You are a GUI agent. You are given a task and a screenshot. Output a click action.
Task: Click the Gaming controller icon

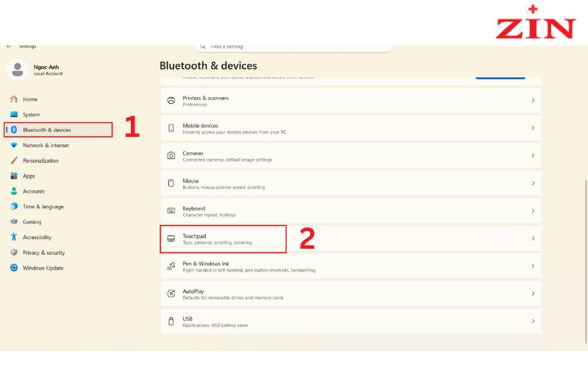[14, 222]
